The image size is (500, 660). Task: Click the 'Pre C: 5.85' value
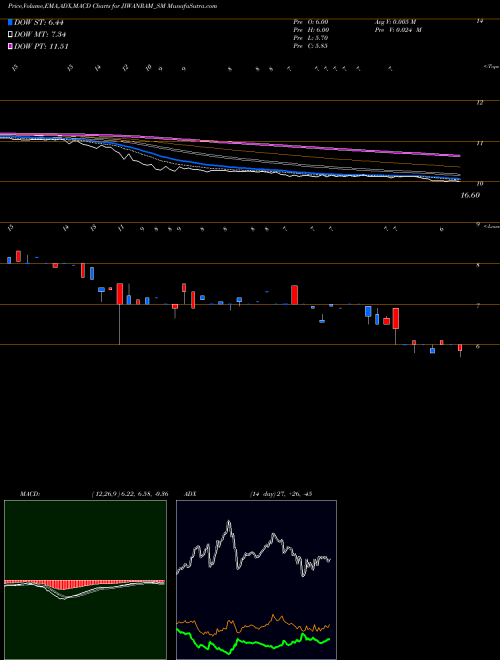tap(311, 46)
